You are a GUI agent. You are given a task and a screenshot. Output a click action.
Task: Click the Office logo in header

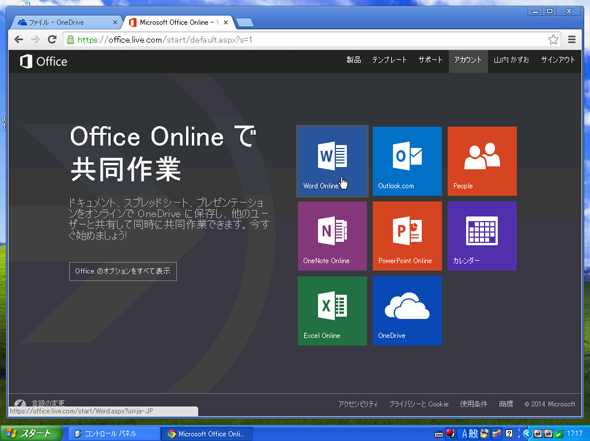pyautogui.click(x=43, y=61)
